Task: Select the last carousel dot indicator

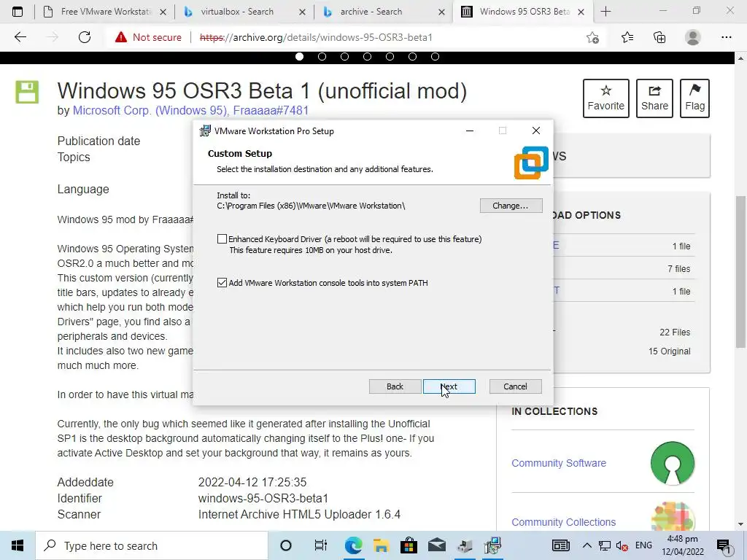Action: (x=435, y=57)
